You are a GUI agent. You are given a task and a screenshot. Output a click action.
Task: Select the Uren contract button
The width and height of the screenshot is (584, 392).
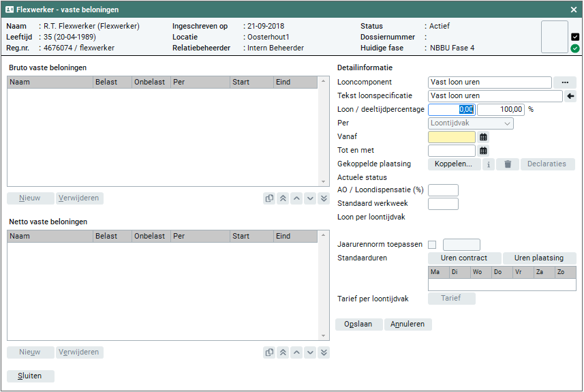[464, 258]
